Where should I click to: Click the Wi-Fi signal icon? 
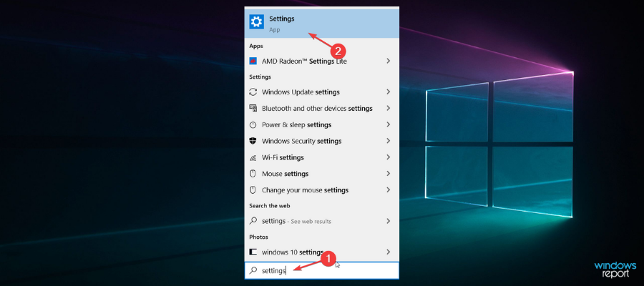coord(253,157)
